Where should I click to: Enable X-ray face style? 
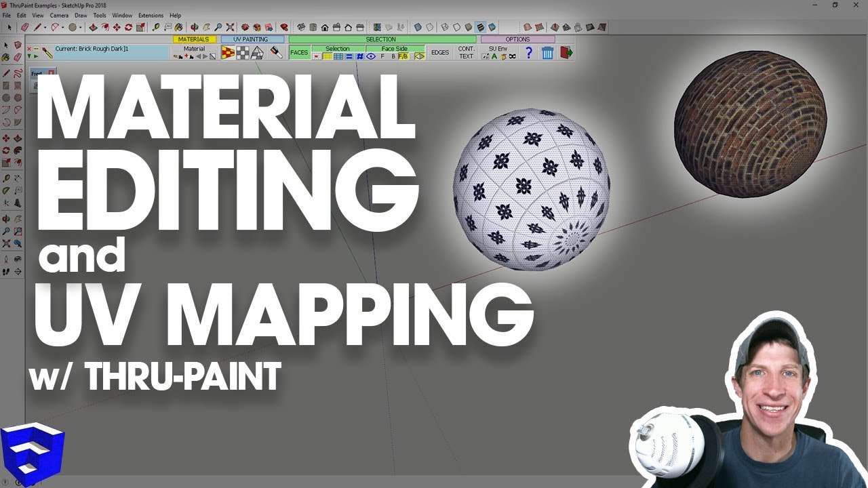(x=418, y=27)
